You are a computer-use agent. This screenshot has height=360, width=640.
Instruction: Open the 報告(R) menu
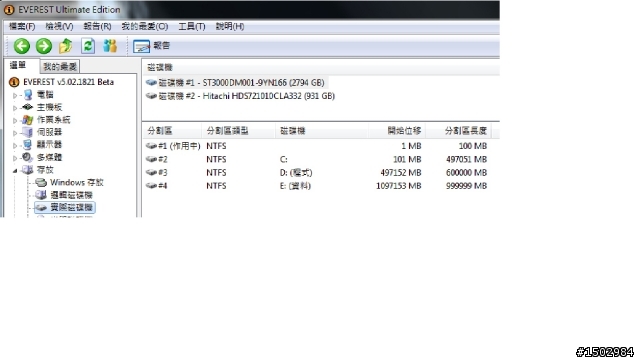click(97, 27)
